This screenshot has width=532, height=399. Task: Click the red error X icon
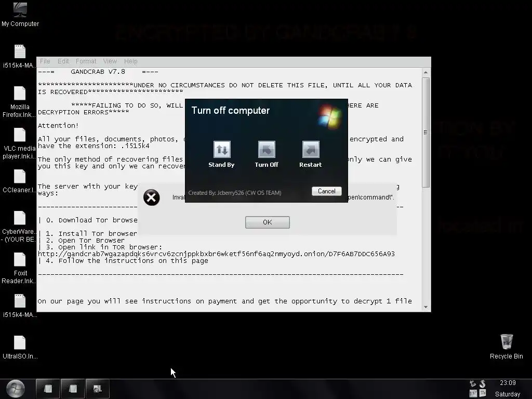point(151,197)
